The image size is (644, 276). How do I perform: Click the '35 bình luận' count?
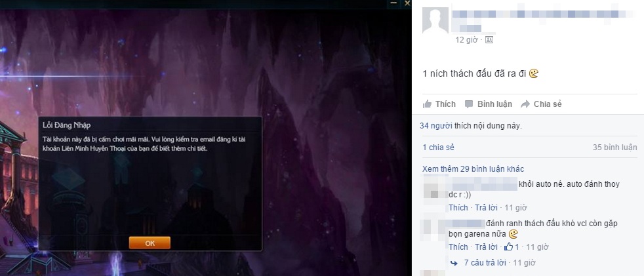click(x=615, y=147)
